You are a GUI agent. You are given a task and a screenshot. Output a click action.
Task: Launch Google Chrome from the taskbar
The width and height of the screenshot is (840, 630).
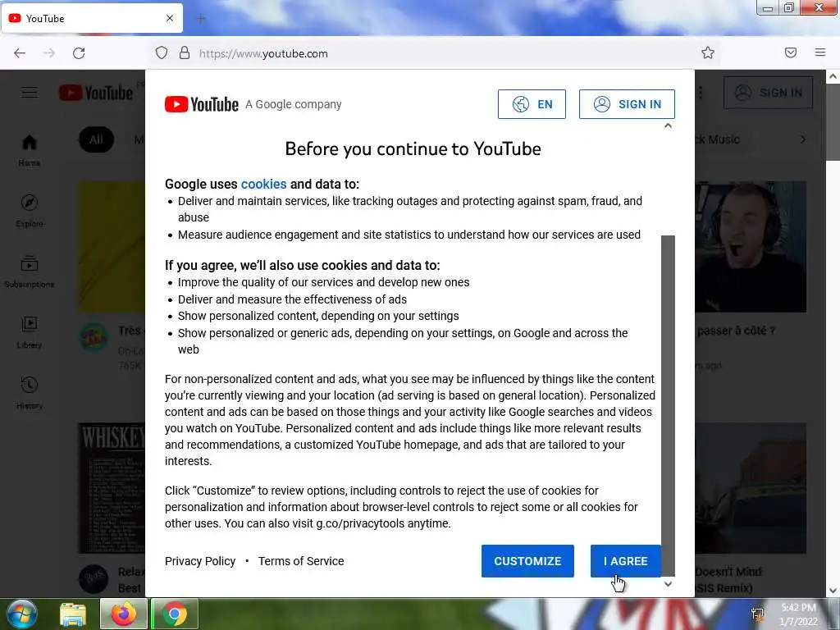pos(175,614)
